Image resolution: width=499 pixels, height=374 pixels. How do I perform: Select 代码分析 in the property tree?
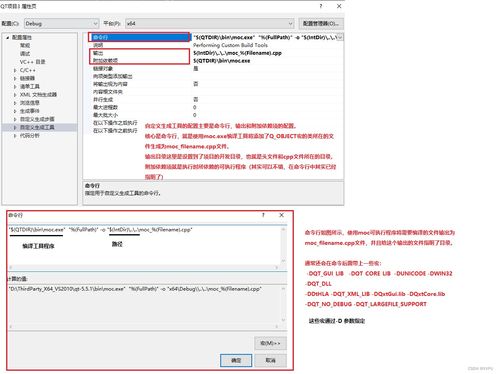[30, 136]
